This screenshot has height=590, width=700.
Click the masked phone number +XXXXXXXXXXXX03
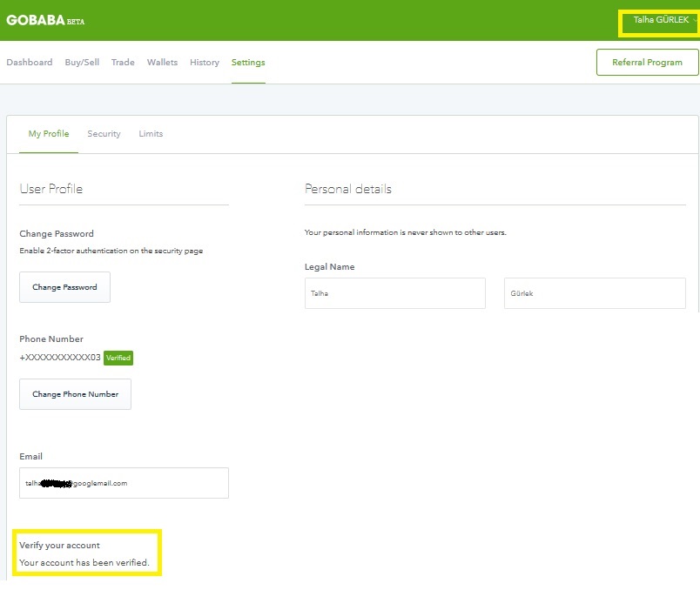60,358
